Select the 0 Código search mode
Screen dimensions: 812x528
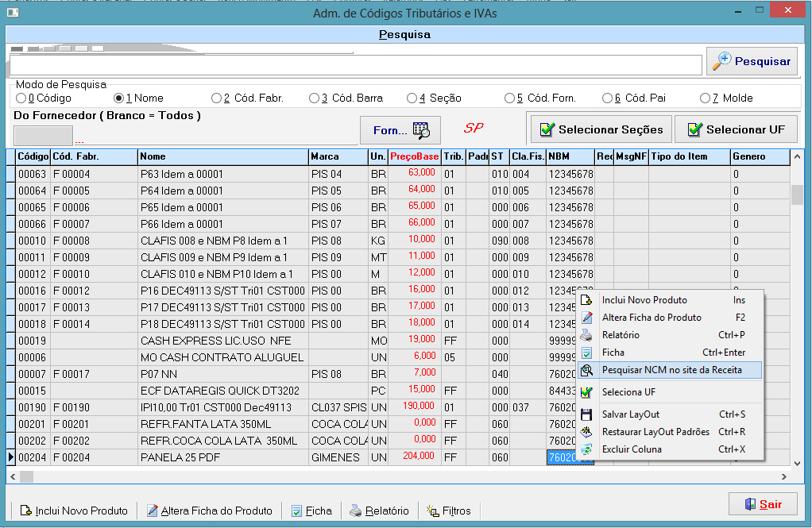(21, 98)
